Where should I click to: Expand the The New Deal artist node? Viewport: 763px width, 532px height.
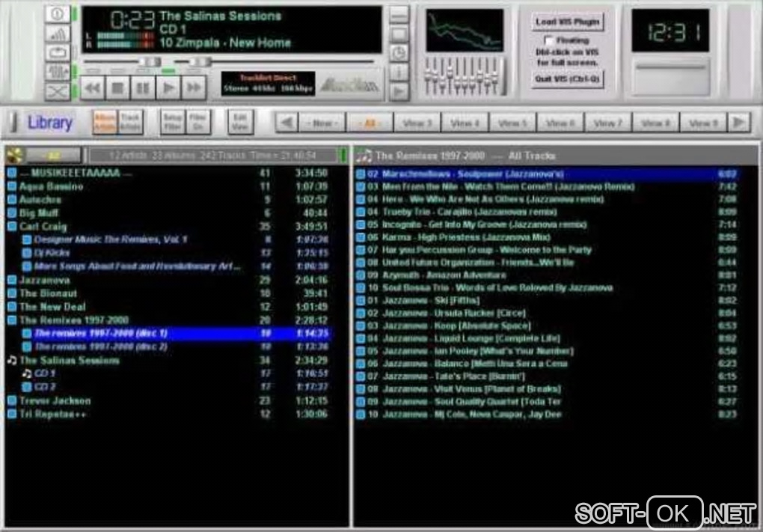12,307
